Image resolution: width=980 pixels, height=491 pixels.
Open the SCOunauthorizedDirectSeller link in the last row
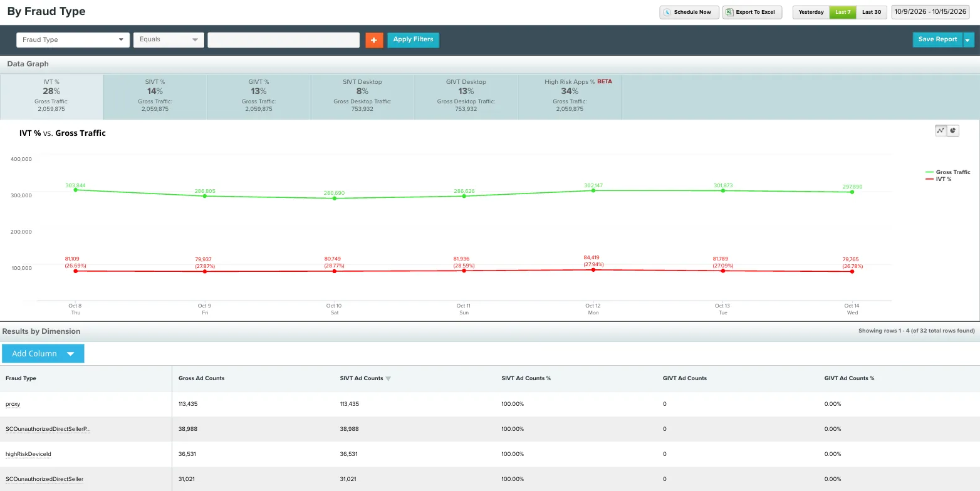[44, 479]
